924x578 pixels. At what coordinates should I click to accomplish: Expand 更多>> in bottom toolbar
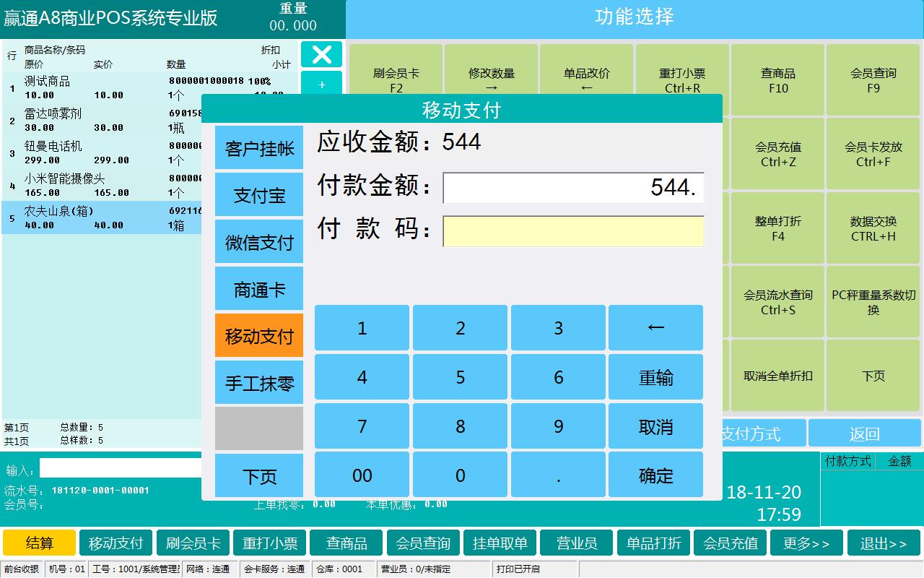806,543
